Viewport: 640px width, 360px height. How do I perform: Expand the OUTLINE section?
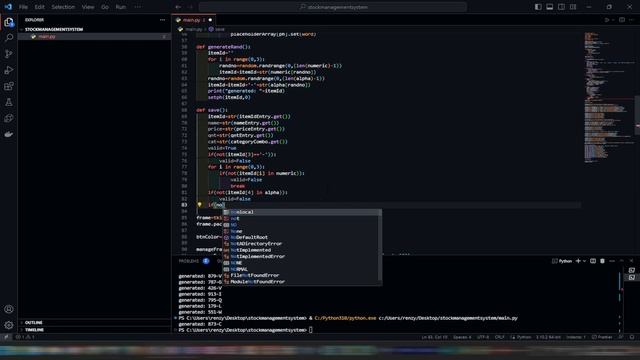[x=94, y=322]
